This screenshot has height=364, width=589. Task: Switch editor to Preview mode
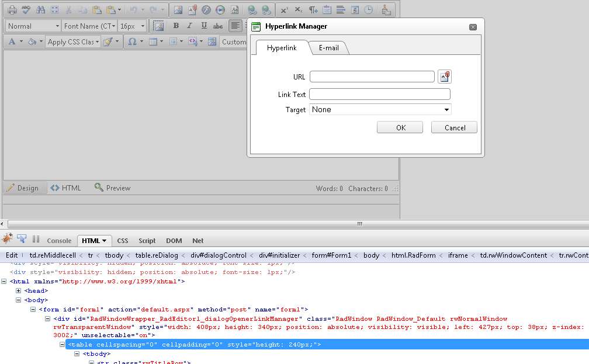(113, 188)
